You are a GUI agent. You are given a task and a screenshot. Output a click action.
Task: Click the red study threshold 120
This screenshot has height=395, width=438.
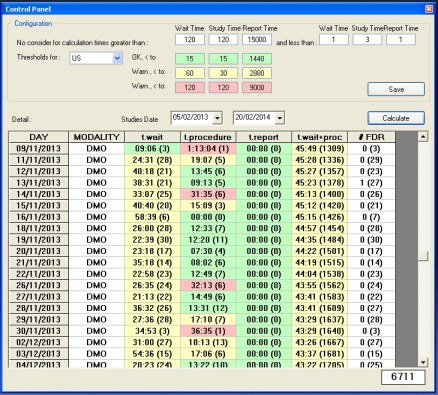coord(223,88)
